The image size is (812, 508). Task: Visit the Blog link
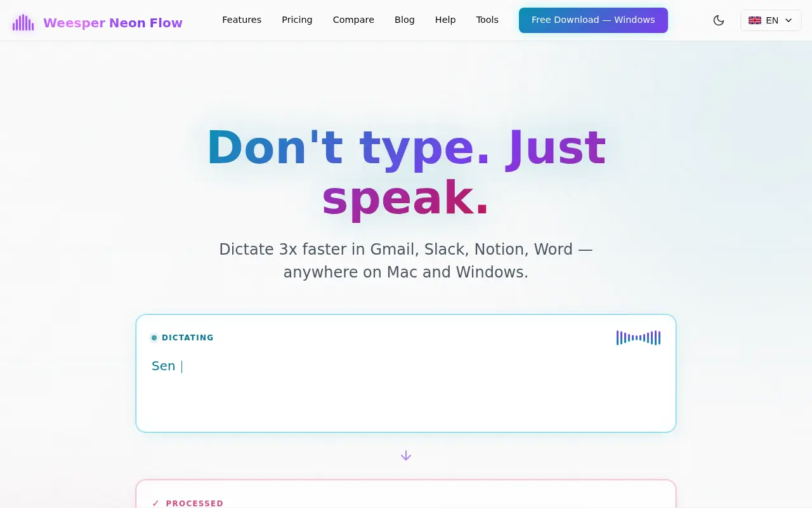pyautogui.click(x=405, y=20)
